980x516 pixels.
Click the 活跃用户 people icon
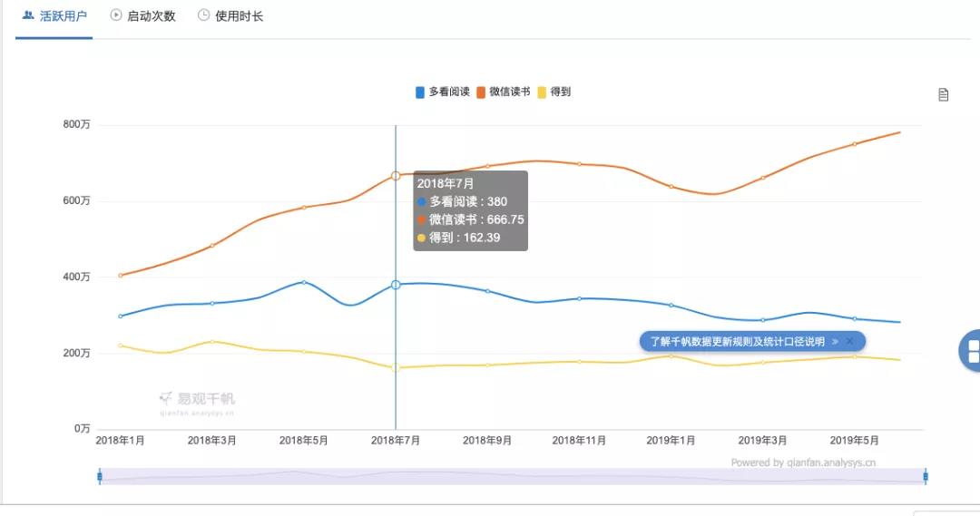click(x=28, y=15)
